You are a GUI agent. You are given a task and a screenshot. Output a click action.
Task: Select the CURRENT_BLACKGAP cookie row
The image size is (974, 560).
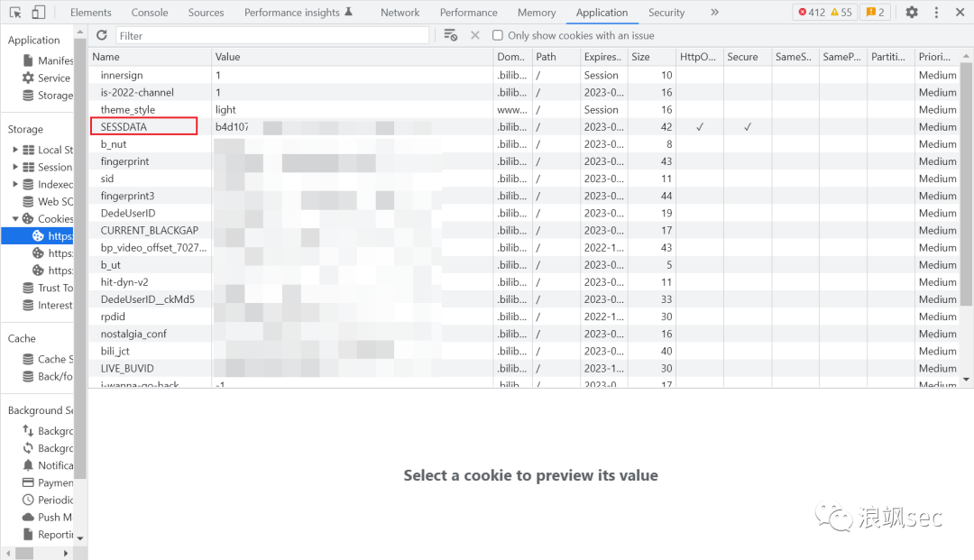(x=525, y=230)
